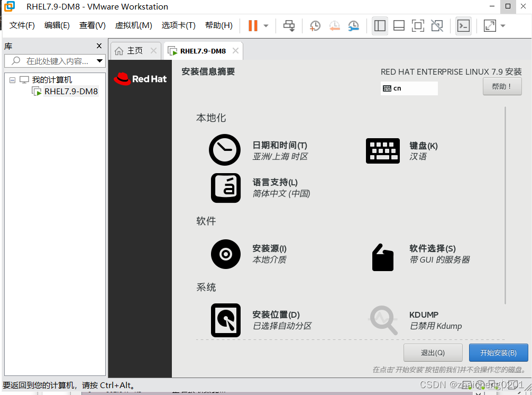The width and height of the screenshot is (532, 395).
Task: Select 我的计算机 in the library tree
Action: pyautogui.click(x=52, y=80)
